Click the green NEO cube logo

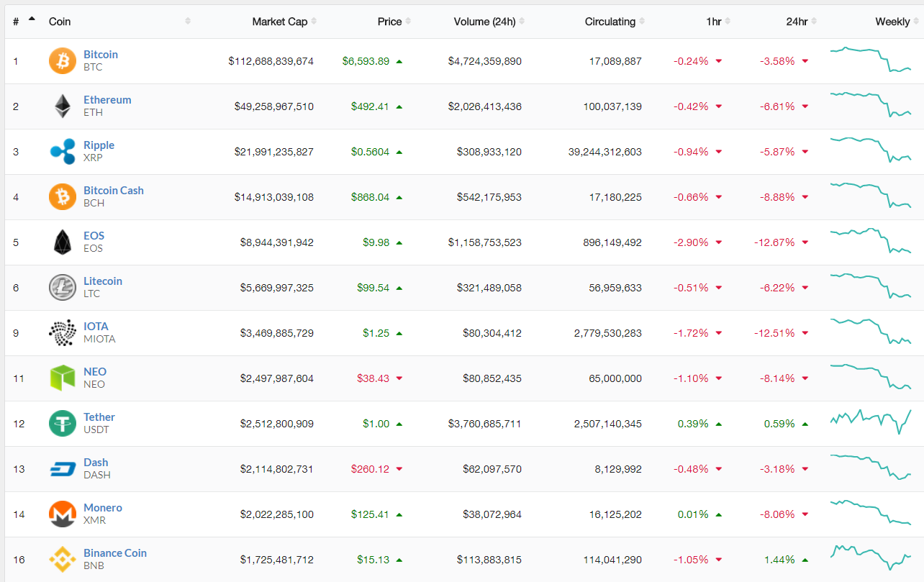[62, 378]
